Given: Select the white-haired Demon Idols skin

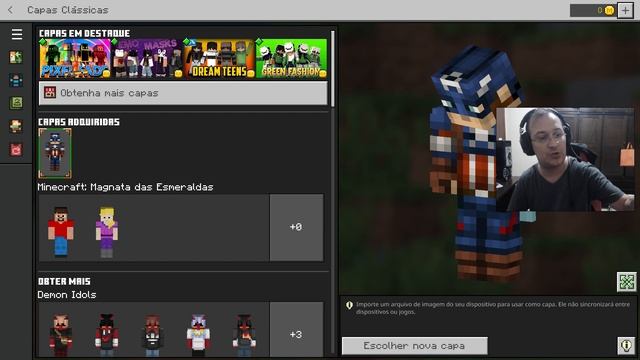Looking at the screenshot, I should tap(198, 335).
